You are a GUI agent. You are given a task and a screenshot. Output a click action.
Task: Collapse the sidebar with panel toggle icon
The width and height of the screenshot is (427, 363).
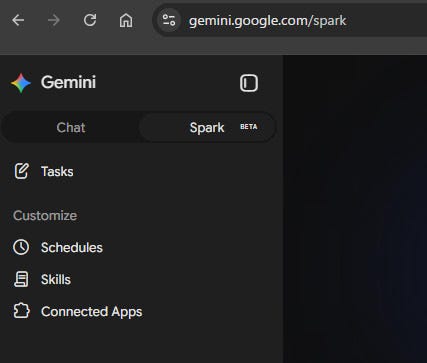click(x=249, y=83)
